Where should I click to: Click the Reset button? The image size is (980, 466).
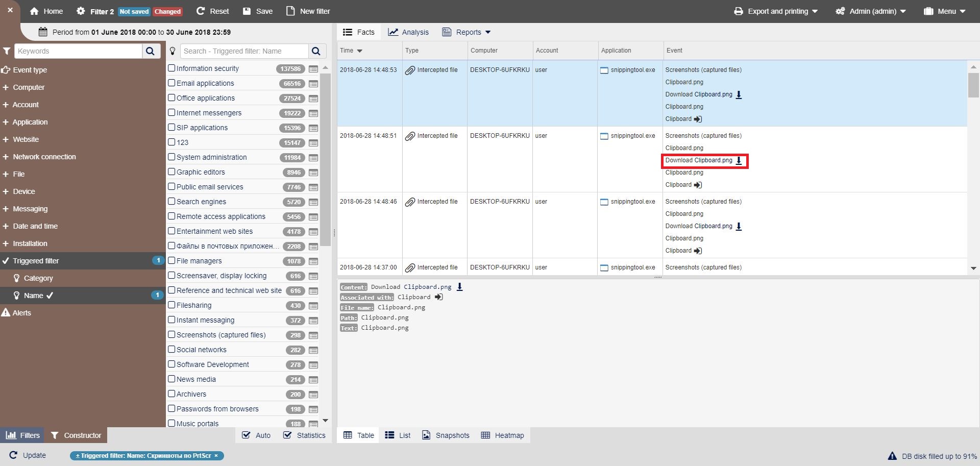pos(213,11)
